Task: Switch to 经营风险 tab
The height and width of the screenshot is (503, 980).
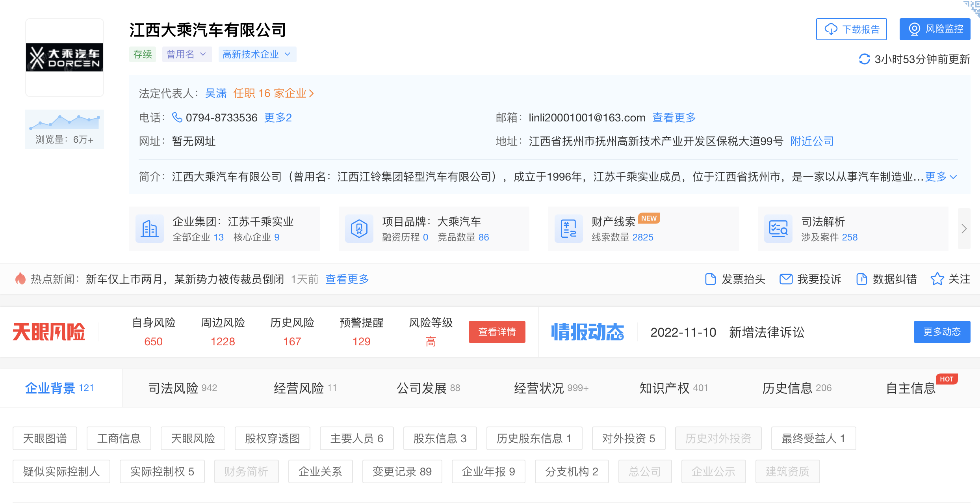Action: coord(305,388)
